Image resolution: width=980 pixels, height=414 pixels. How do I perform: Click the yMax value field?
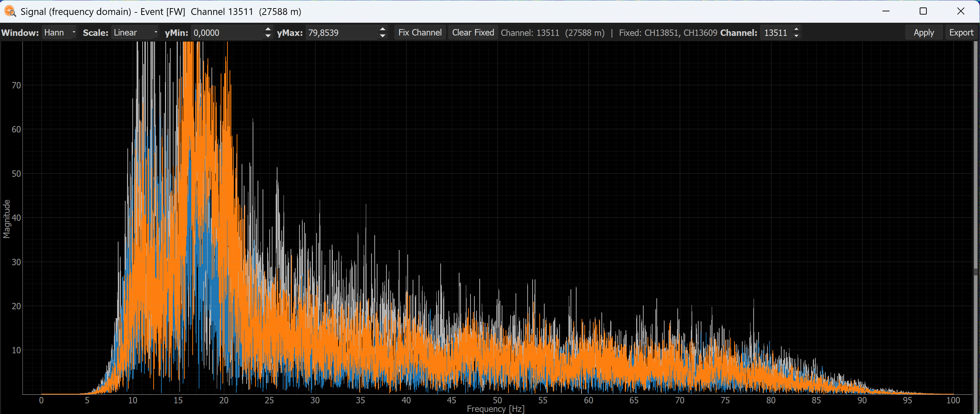pos(342,33)
